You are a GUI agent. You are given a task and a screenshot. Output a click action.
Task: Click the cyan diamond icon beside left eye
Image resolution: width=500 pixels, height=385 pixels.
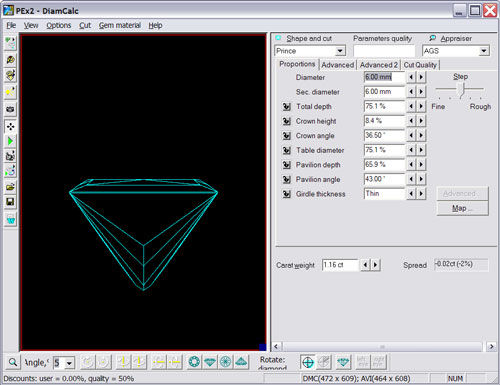pos(343,362)
